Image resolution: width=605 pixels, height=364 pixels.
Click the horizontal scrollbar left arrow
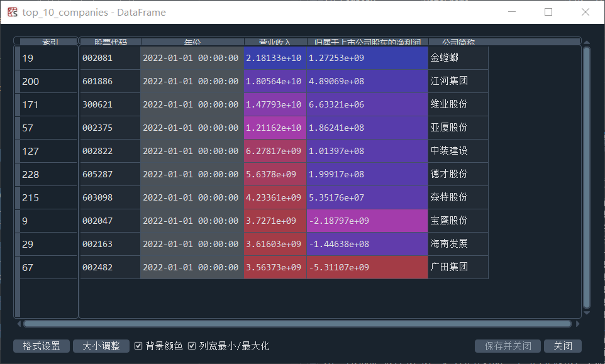(x=19, y=324)
